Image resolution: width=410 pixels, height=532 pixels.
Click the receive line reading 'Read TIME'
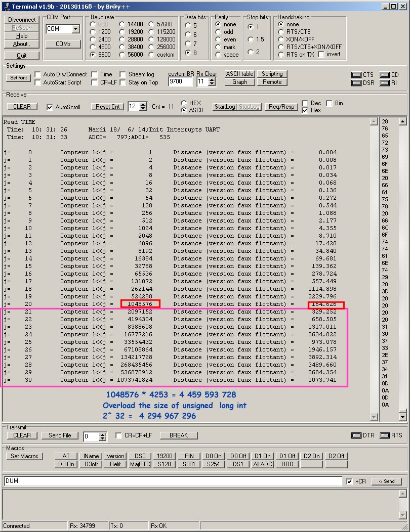(19, 122)
